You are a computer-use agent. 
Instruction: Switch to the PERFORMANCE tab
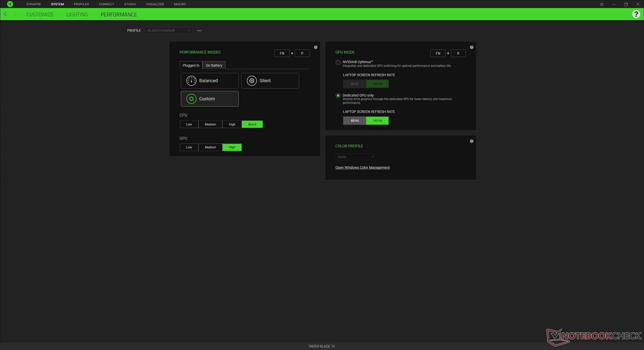pyautogui.click(x=119, y=14)
